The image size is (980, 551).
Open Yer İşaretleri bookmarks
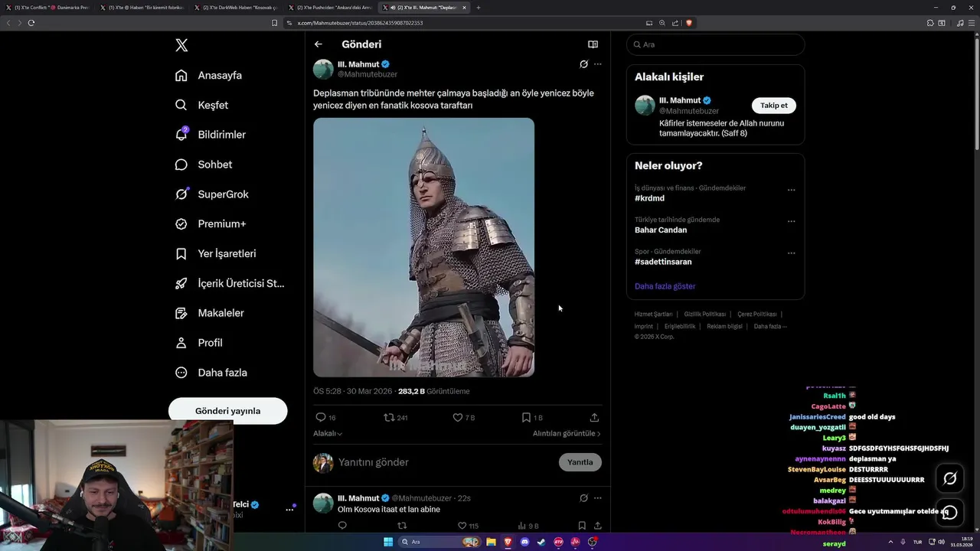(x=215, y=253)
